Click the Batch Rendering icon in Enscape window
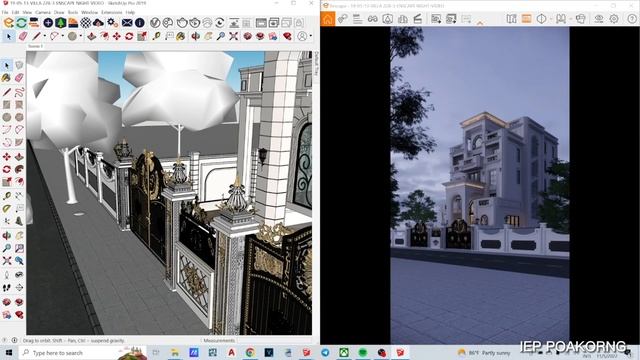This screenshot has height=360, width=640. [x=451, y=19]
